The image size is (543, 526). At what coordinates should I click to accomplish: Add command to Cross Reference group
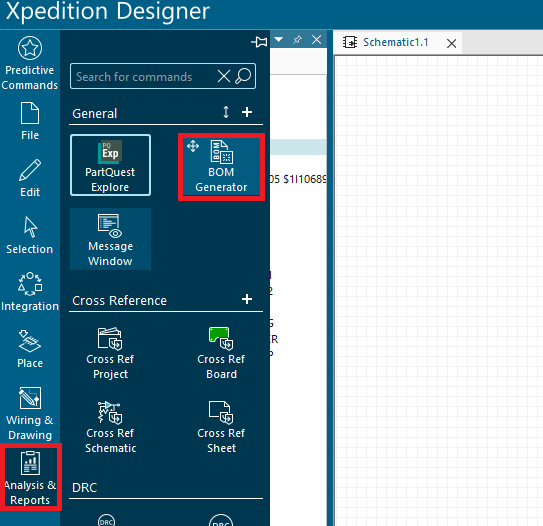pyautogui.click(x=247, y=299)
